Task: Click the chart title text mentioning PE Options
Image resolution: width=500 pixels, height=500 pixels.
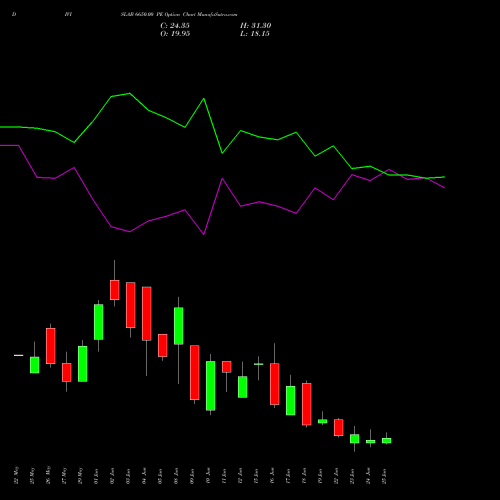Action: [179, 15]
